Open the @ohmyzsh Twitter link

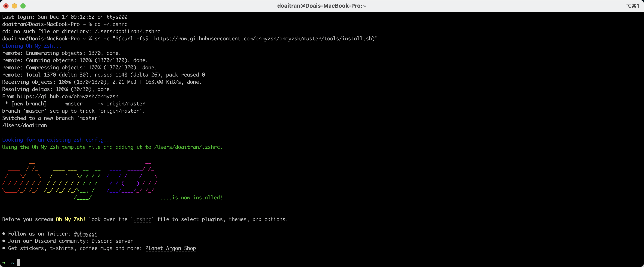(85, 234)
